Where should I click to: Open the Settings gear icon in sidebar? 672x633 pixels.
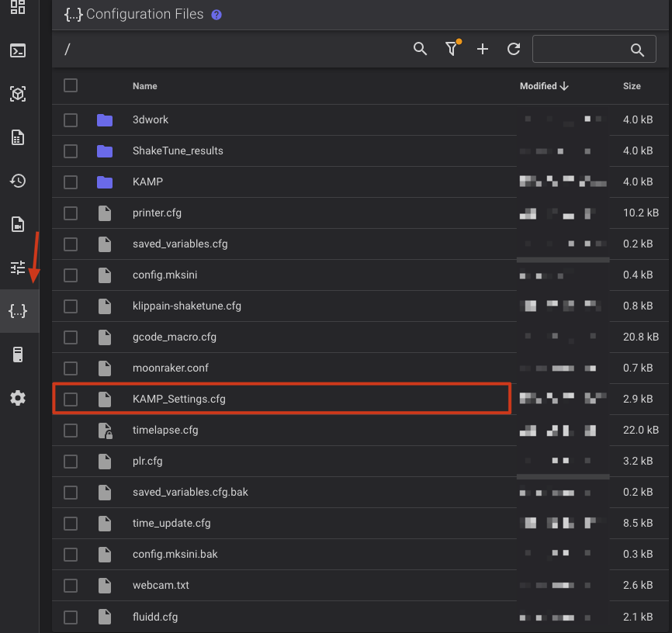(x=18, y=398)
